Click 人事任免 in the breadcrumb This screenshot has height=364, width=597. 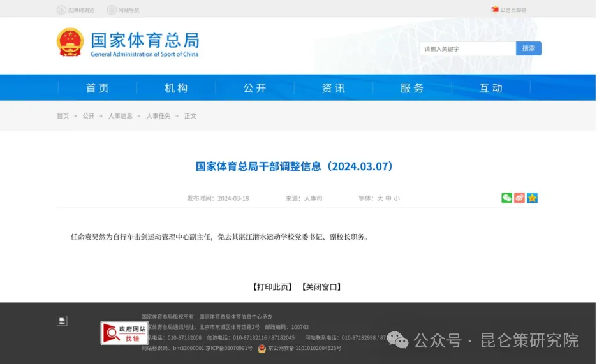click(x=158, y=116)
